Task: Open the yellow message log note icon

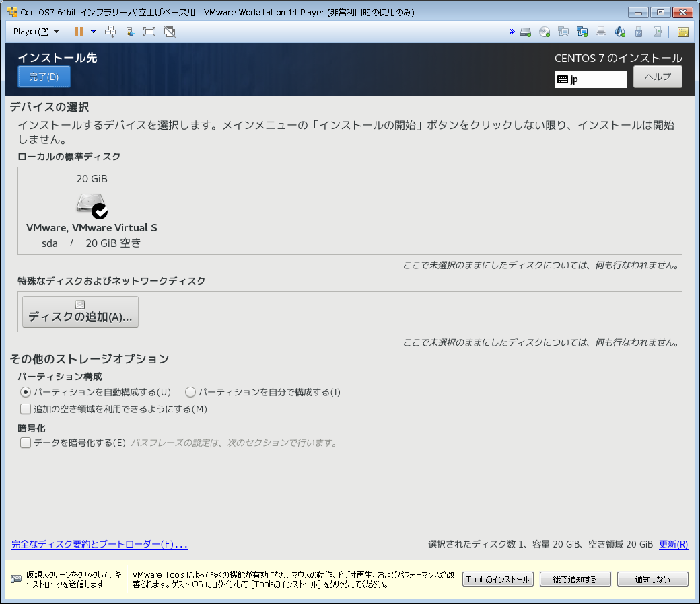Action: [682, 32]
